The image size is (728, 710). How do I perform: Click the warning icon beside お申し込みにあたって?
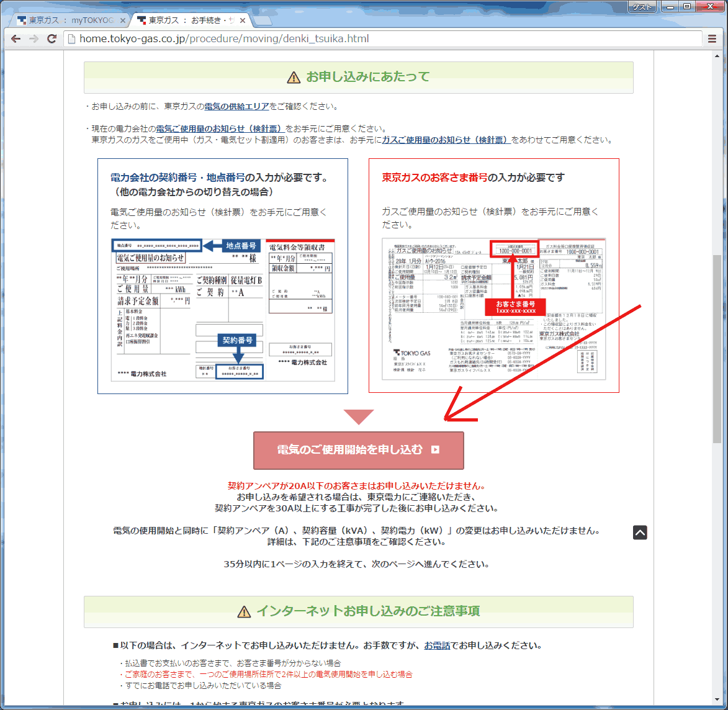pyautogui.click(x=294, y=78)
